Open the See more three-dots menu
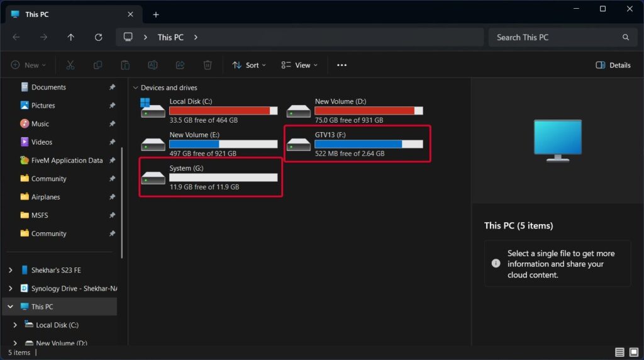 pos(341,65)
